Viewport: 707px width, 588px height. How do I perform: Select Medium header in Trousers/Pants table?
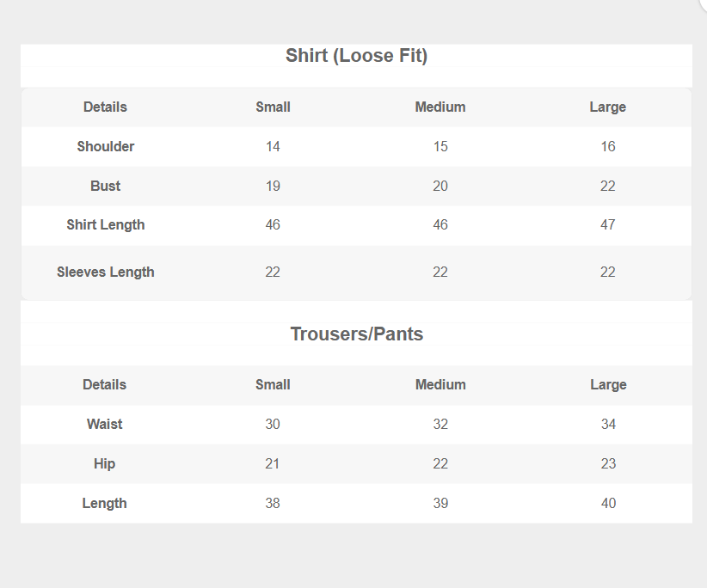[x=440, y=385]
